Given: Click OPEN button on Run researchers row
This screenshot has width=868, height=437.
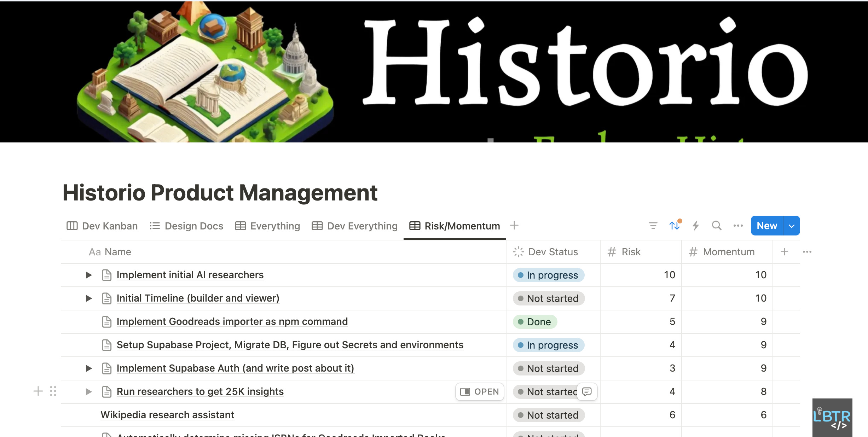Looking at the screenshot, I should coord(480,391).
